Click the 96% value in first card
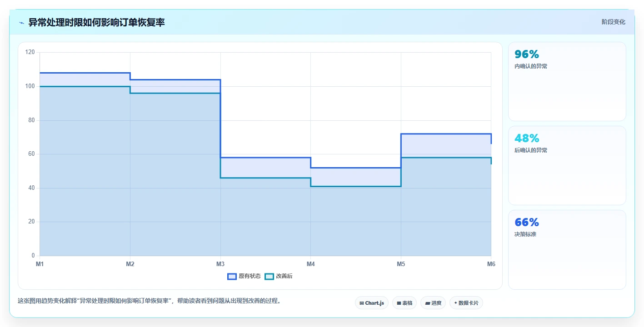 coord(527,54)
